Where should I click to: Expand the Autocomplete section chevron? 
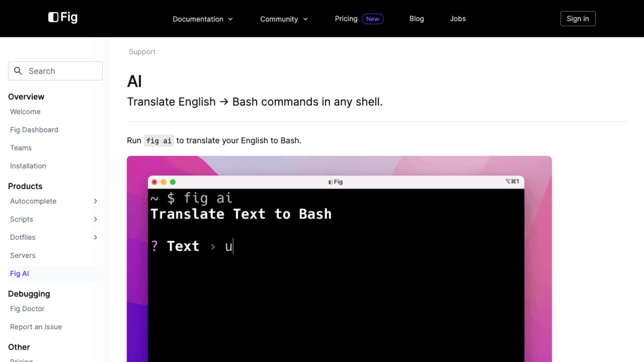pos(95,201)
